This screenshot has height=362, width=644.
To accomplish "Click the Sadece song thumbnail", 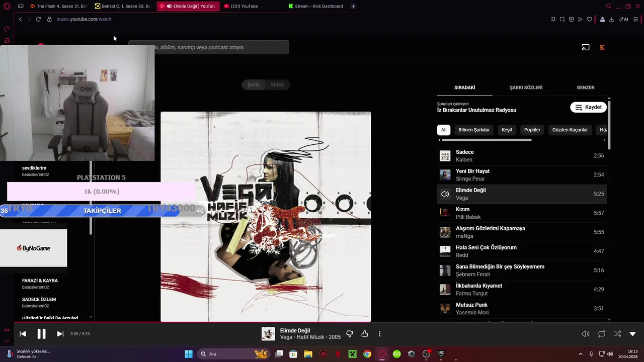I will click(445, 156).
